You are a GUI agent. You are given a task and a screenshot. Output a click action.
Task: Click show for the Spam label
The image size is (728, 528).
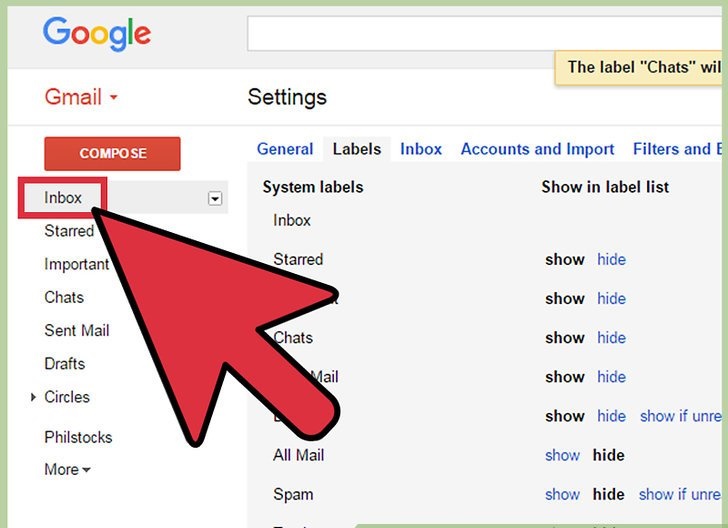pos(562,495)
